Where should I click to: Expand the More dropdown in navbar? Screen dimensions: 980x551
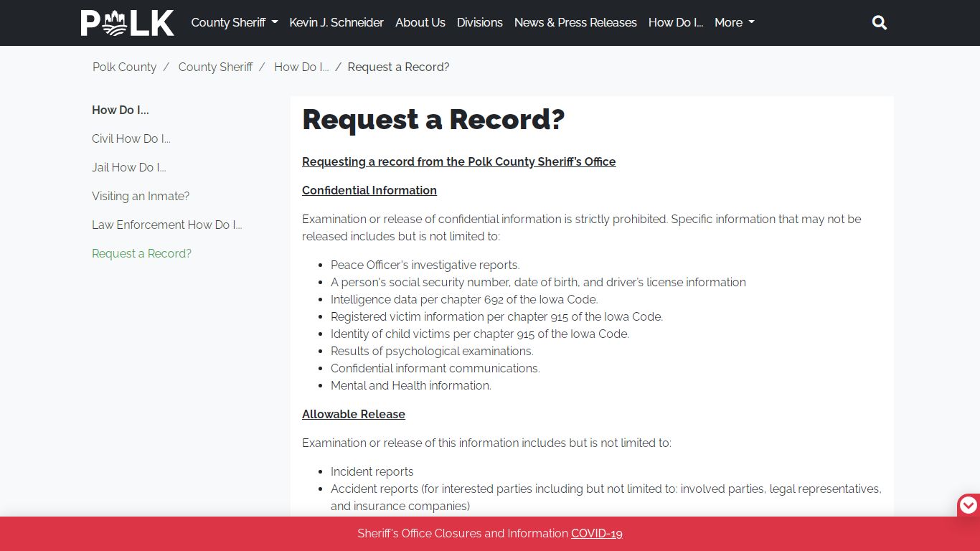[x=735, y=22]
